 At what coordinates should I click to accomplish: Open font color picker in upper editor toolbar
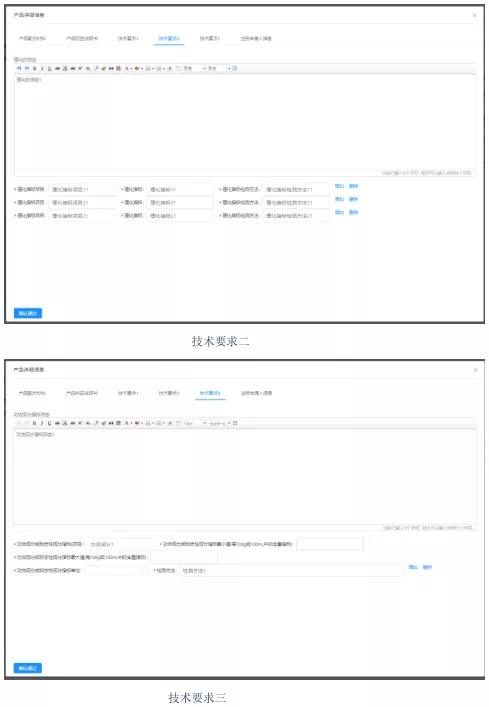(x=127, y=69)
